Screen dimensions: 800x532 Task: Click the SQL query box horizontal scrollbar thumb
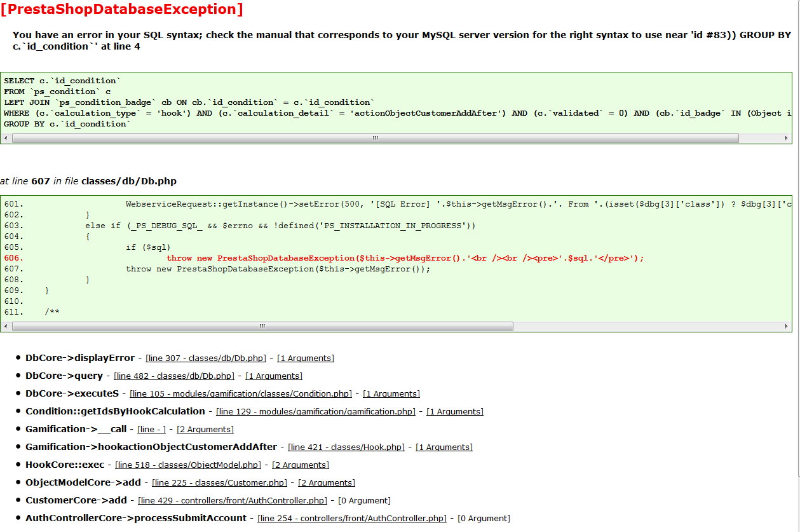375,138
